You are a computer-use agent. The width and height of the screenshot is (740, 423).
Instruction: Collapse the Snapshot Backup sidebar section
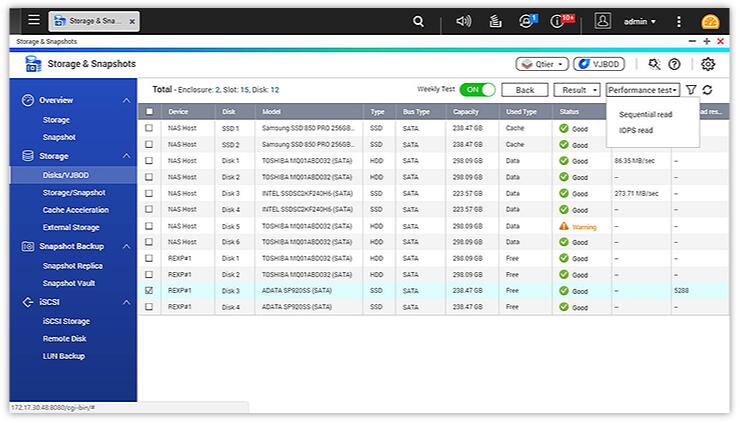(126, 246)
